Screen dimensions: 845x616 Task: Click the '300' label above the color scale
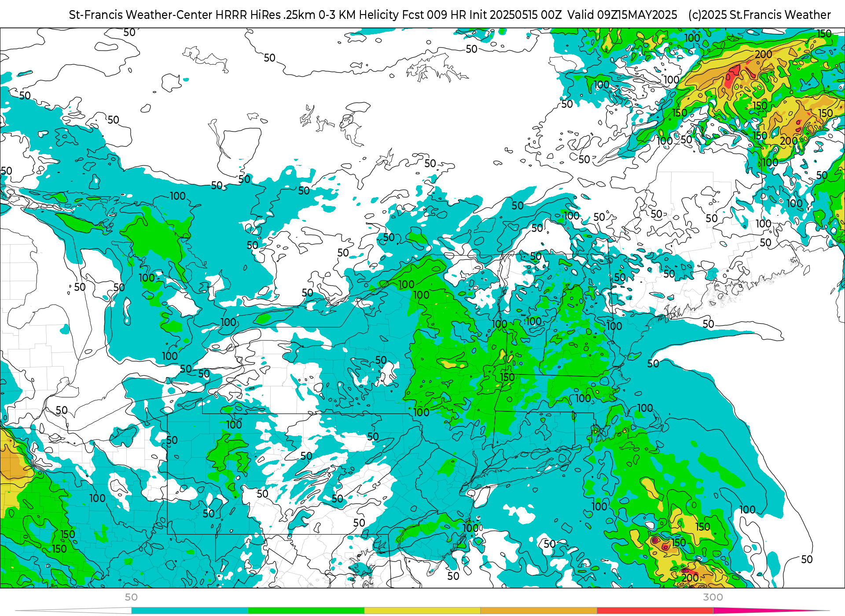point(713,597)
